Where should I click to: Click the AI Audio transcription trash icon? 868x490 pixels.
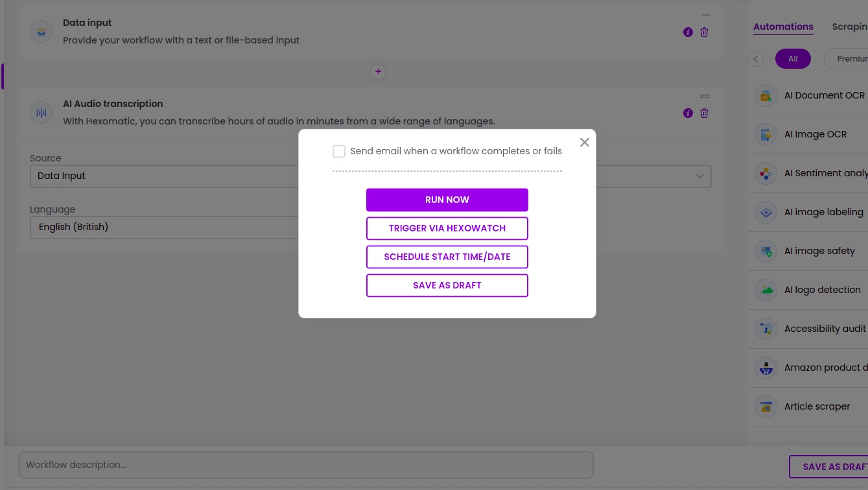coord(704,113)
